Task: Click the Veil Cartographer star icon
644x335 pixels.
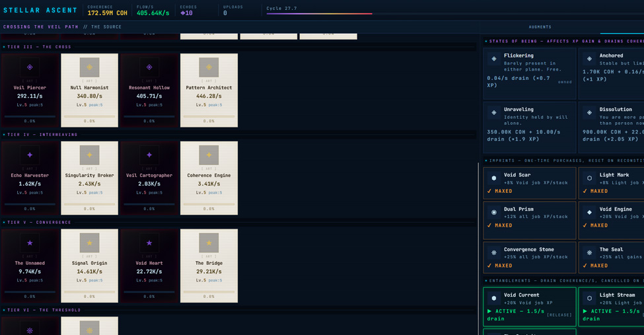Action: tap(149, 155)
